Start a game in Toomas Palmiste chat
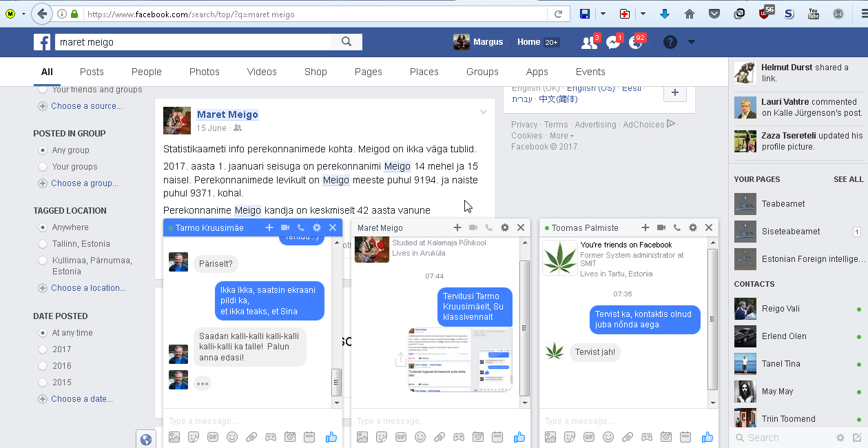Image resolution: width=868 pixels, height=448 pixels. tap(647, 437)
